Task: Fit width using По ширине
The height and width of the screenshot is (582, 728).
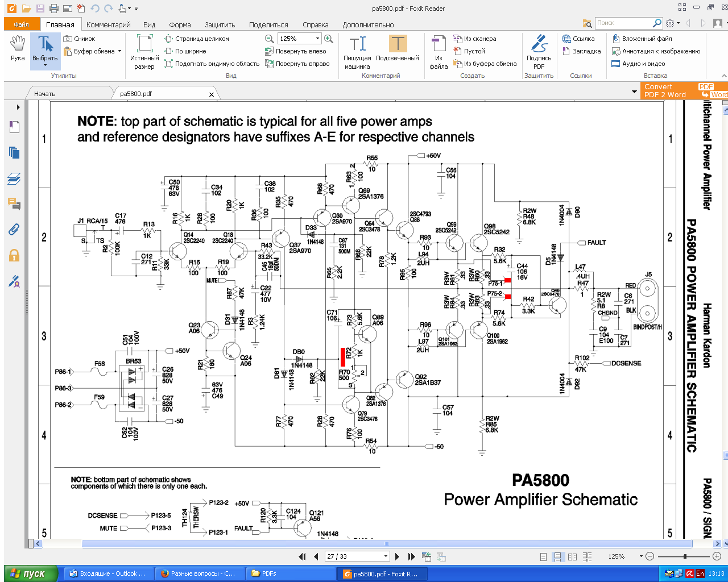Action: pos(185,51)
